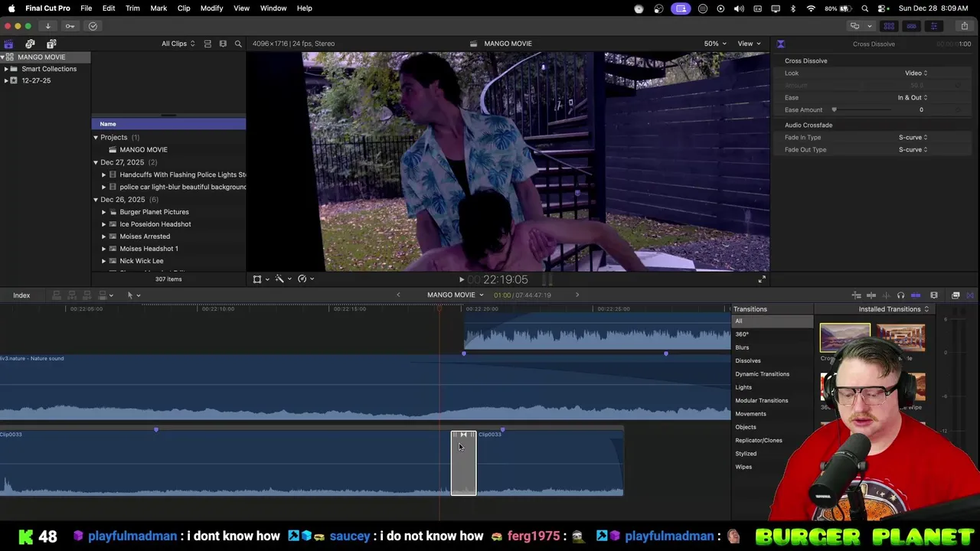Select the Moises Arrested clip

[145, 236]
